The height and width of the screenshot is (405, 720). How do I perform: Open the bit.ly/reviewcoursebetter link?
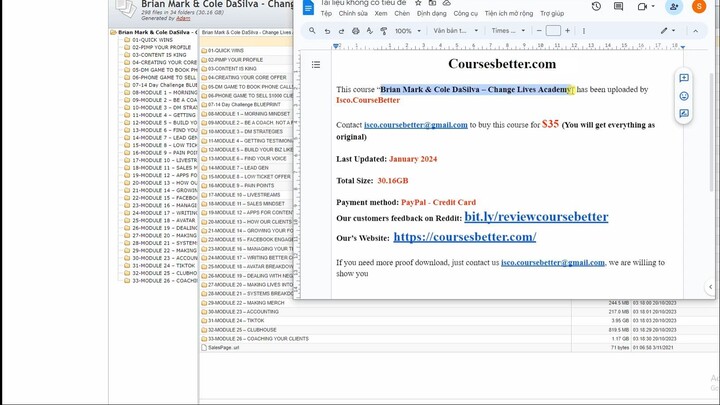coord(536,216)
